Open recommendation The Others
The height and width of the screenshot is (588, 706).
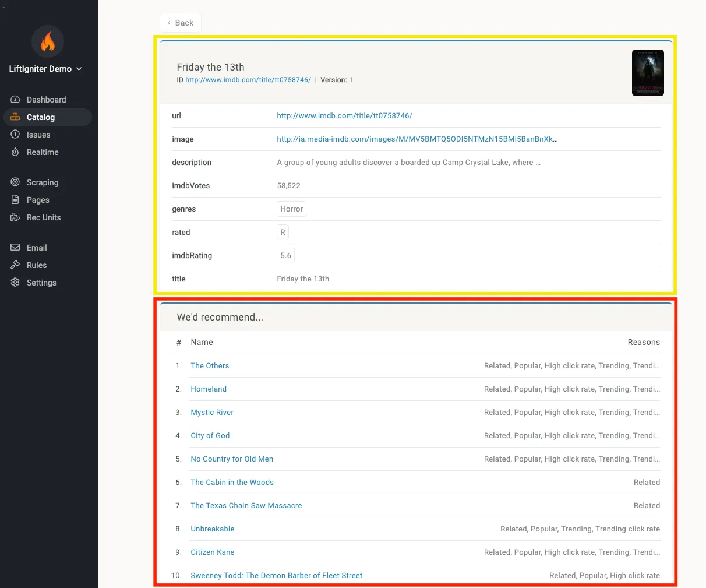[210, 366]
